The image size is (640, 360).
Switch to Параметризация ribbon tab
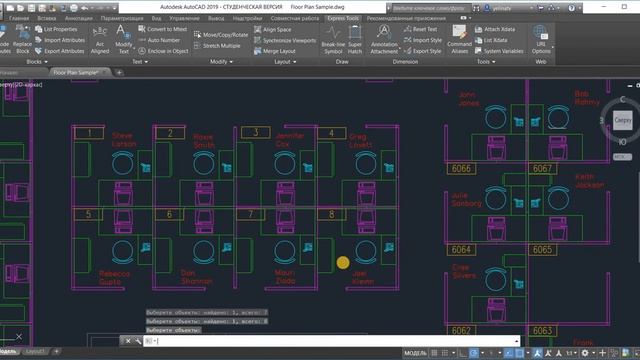[122, 18]
